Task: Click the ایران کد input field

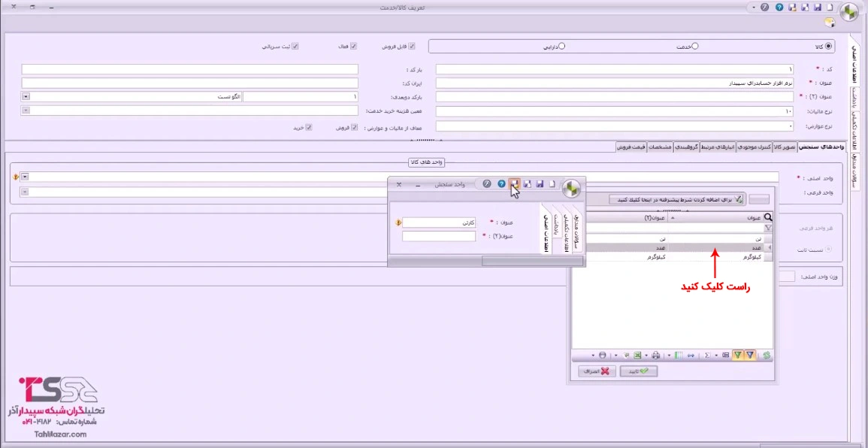Action: click(x=190, y=83)
